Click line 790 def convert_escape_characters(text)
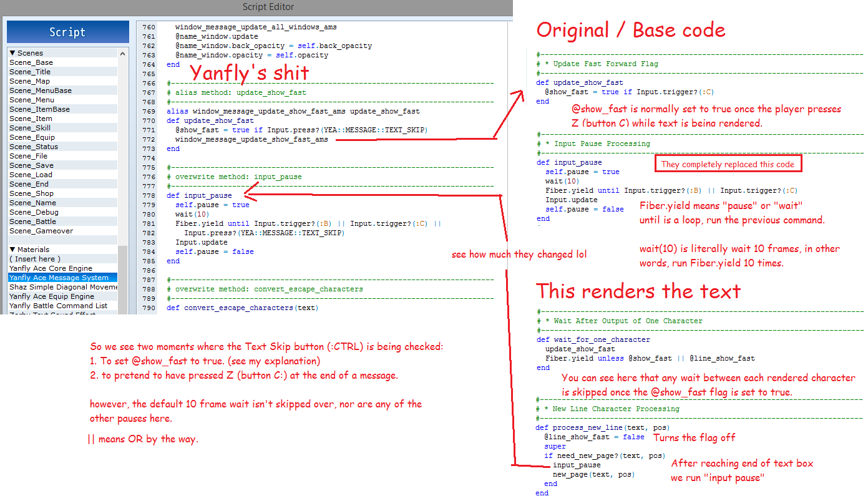The height and width of the screenshot is (501, 868). [x=242, y=308]
